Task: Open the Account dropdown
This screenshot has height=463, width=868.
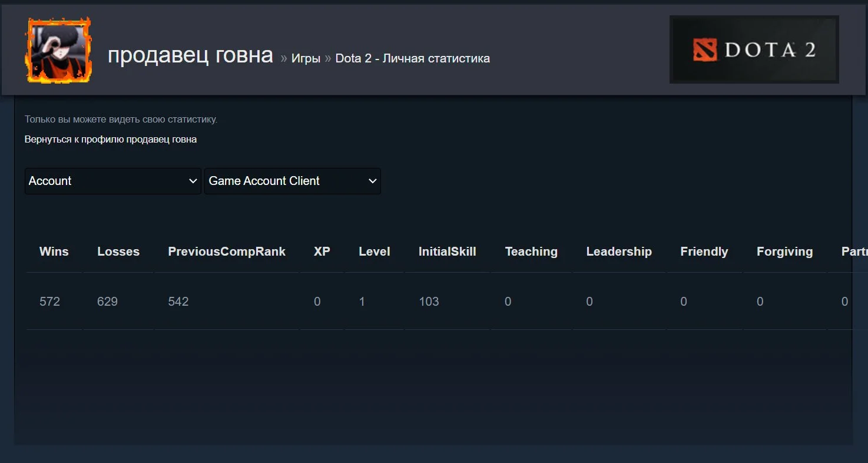Action: pos(112,181)
